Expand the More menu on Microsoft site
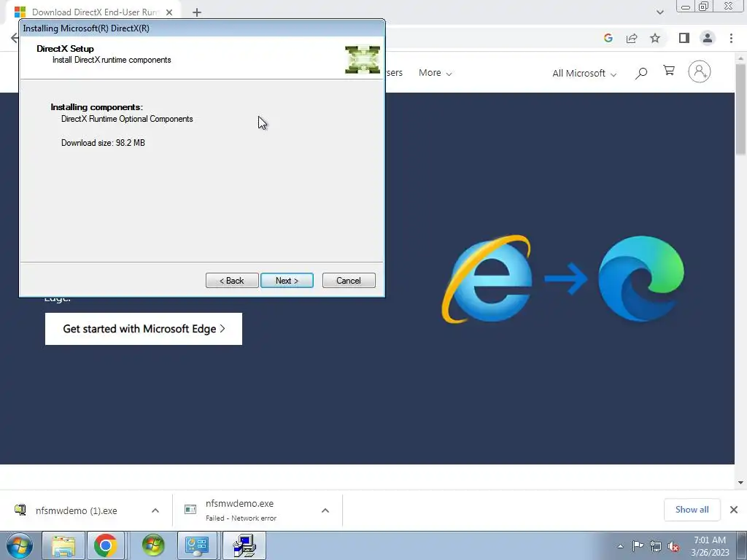The width and height of the screenshot is (747, 560). [435, 73]
